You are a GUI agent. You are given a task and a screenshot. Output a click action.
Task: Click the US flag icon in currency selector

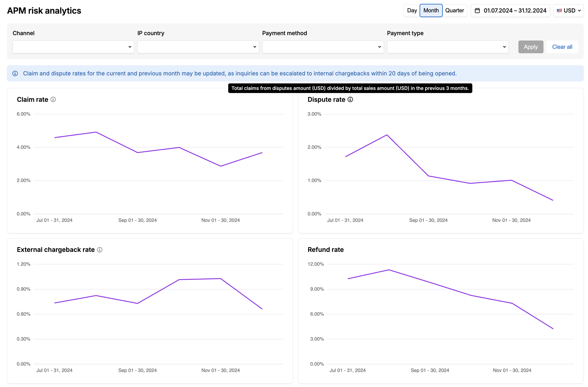(559, 10)
